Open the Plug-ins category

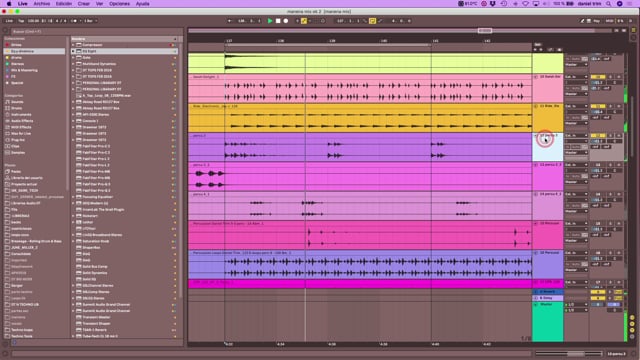pos(18,140)
